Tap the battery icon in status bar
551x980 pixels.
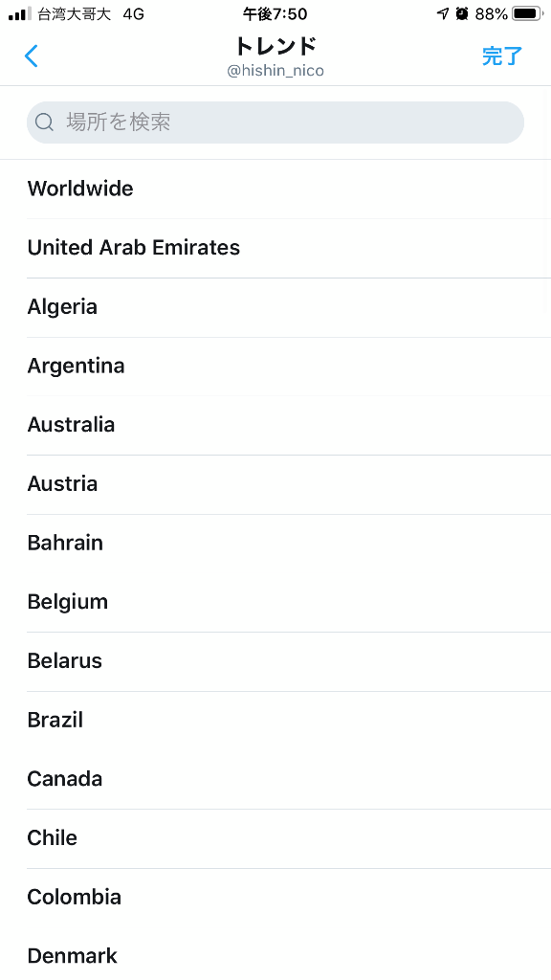pos(528,13)
